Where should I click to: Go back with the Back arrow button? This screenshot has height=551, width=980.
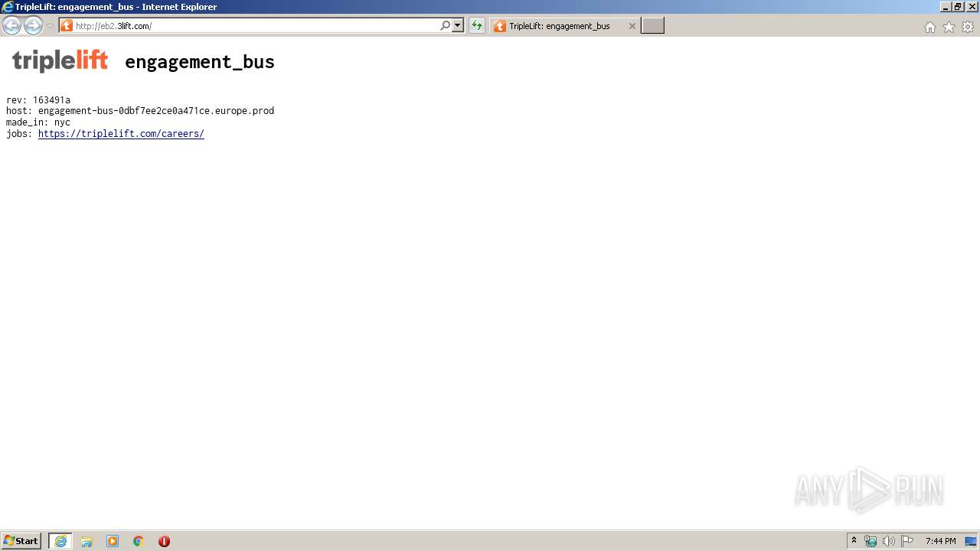(x=11, y=26)
